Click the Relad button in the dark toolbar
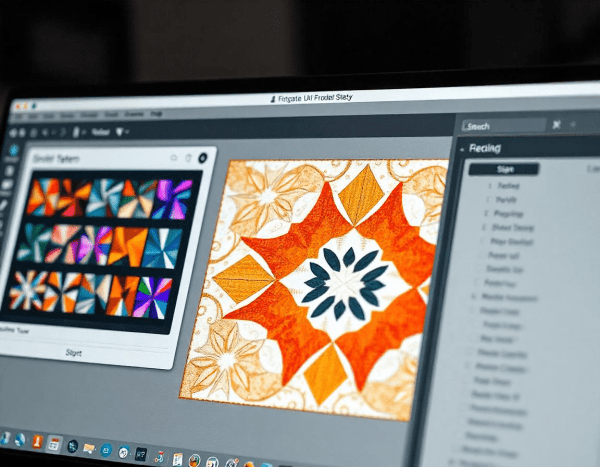Screen dimensions: 600x467 [101, 132]
